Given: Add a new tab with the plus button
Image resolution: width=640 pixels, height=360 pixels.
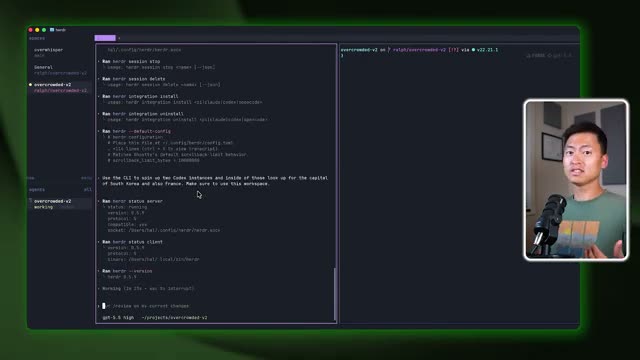Looking at the screenshot, I should (x=119, y=38).
